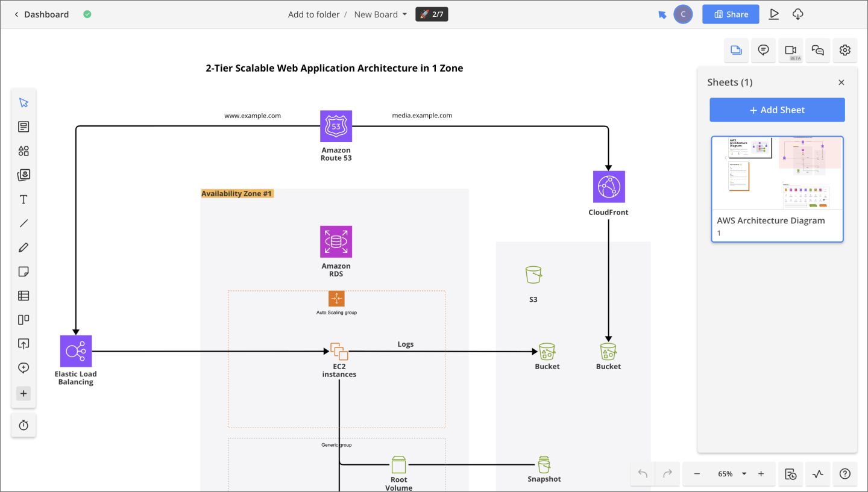
Task: Click the www.example.com label
Action: pyautogui.click(x=253, y=116)
